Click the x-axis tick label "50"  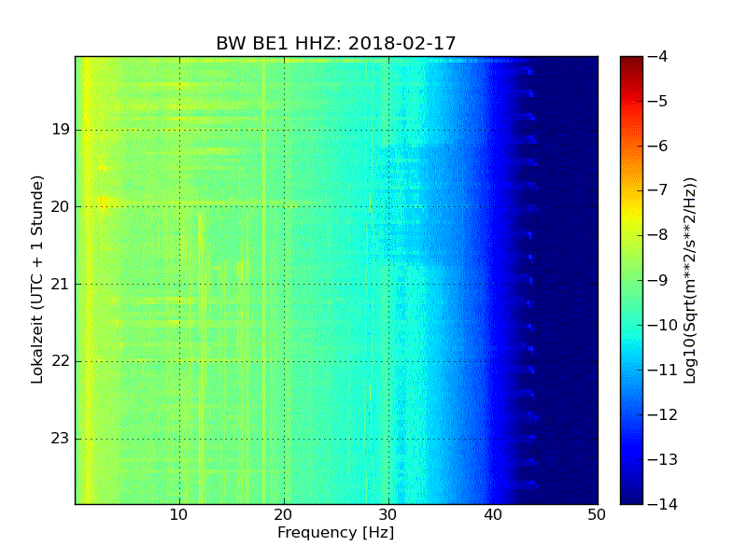click(597, 515)
